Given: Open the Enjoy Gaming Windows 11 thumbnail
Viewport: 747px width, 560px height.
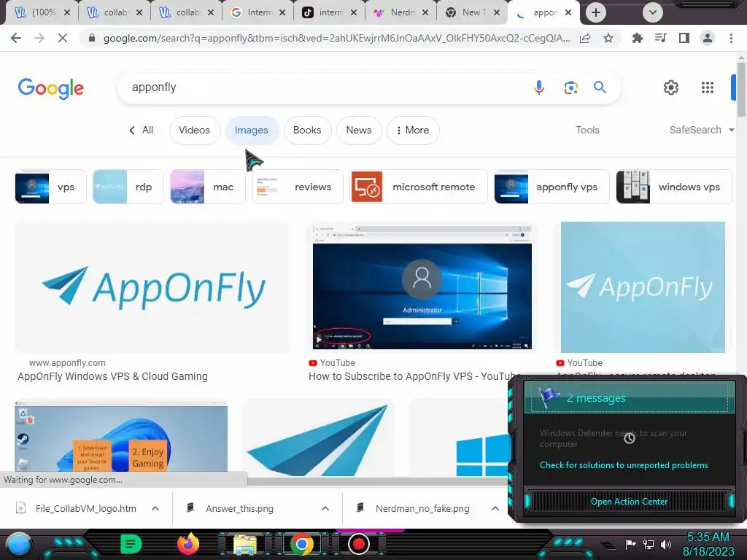Looking at the screenshot, I should click(121, 437).
